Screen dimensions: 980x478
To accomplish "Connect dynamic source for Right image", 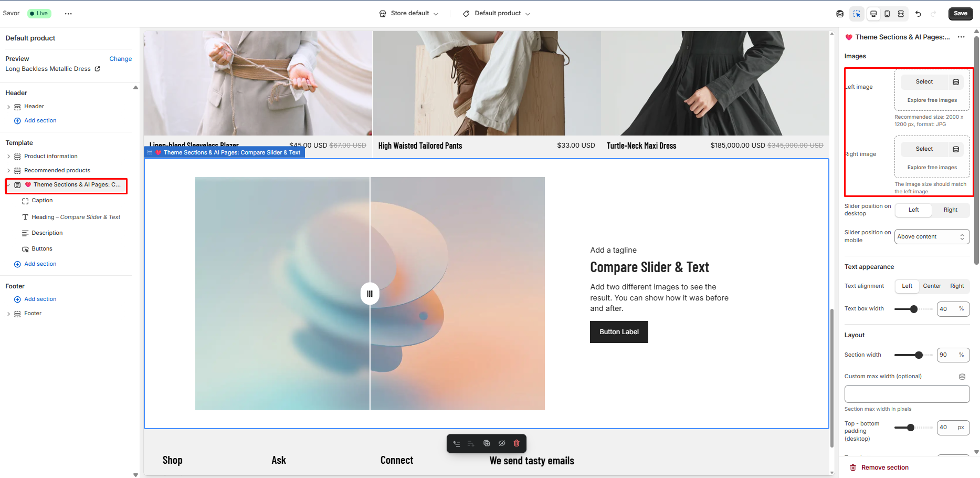I will tap(956, 149).
